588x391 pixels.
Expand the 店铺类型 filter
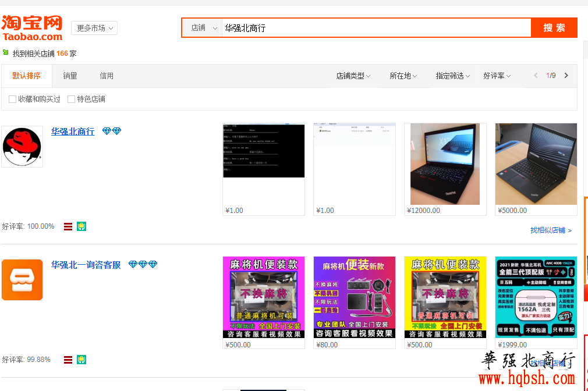click(353, 76)
